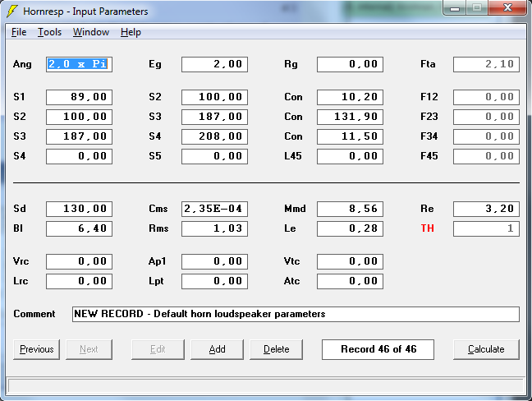The width and height of the screenshot is (532, 401).
Task: Select the S4 field with 208,00
Action: [215, 136]
